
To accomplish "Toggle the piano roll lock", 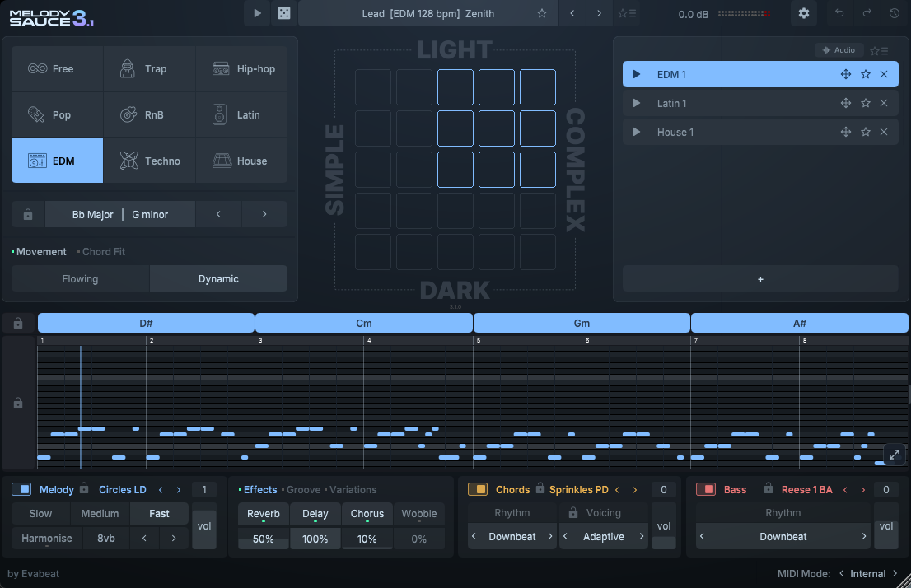I will click(x=18, y=403).
